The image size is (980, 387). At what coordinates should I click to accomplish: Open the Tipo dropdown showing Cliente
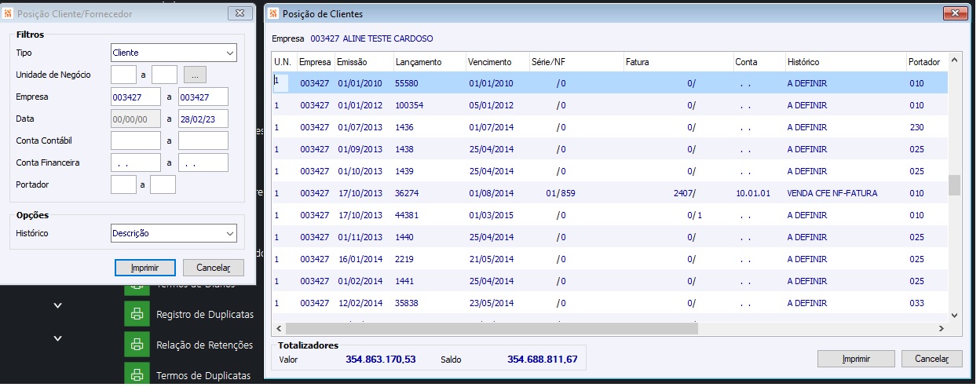click(x=174, y=53)
